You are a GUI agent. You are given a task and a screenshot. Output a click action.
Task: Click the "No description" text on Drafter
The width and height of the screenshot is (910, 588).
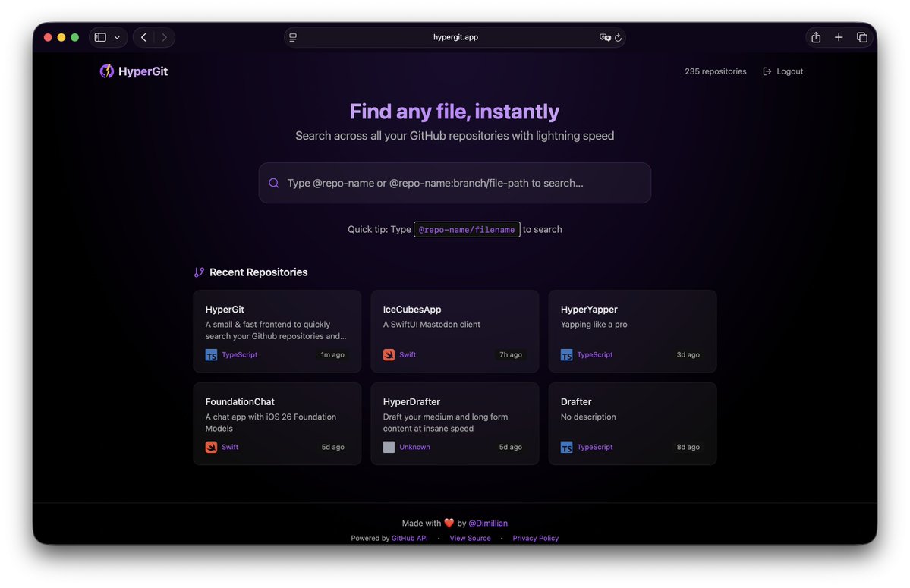(x=588, y=417)
